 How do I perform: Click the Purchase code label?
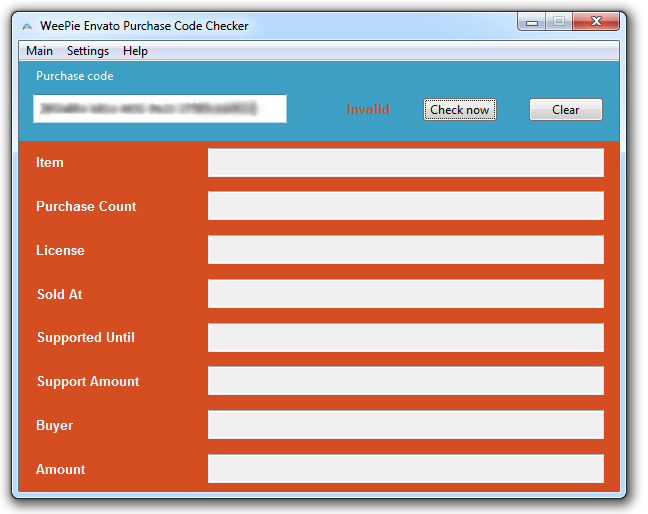tap(74, 76)
